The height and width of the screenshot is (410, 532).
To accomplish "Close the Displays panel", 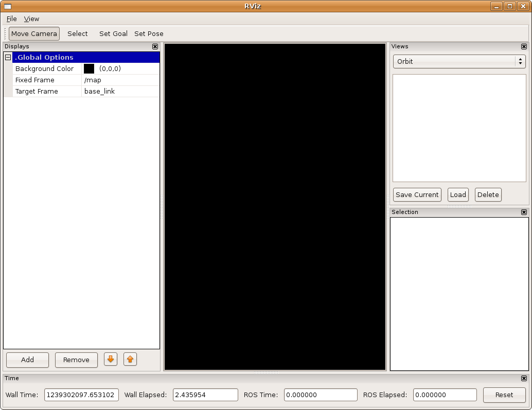I will (155, 46).
